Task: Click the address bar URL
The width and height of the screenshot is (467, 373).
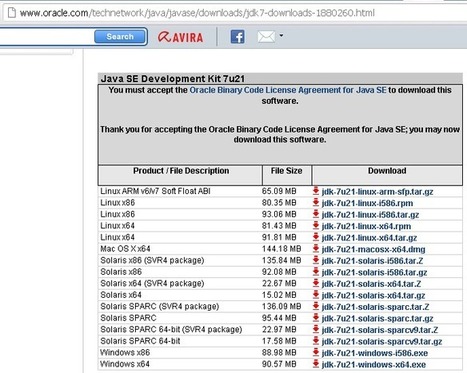Action: coord(197,13)
